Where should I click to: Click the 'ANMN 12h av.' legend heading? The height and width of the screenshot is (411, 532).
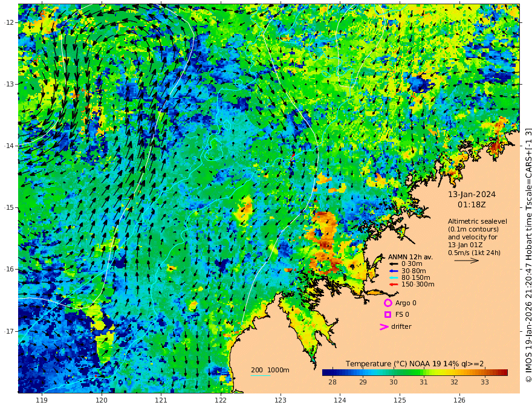[410, 257]
